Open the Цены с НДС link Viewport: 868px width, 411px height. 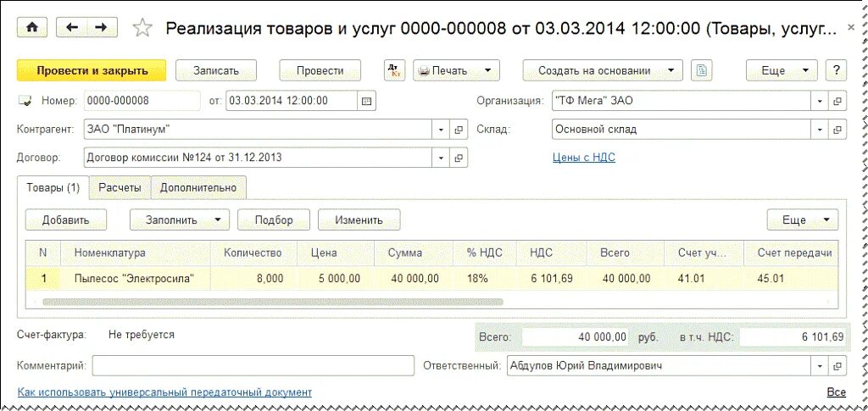pos(584,158)
